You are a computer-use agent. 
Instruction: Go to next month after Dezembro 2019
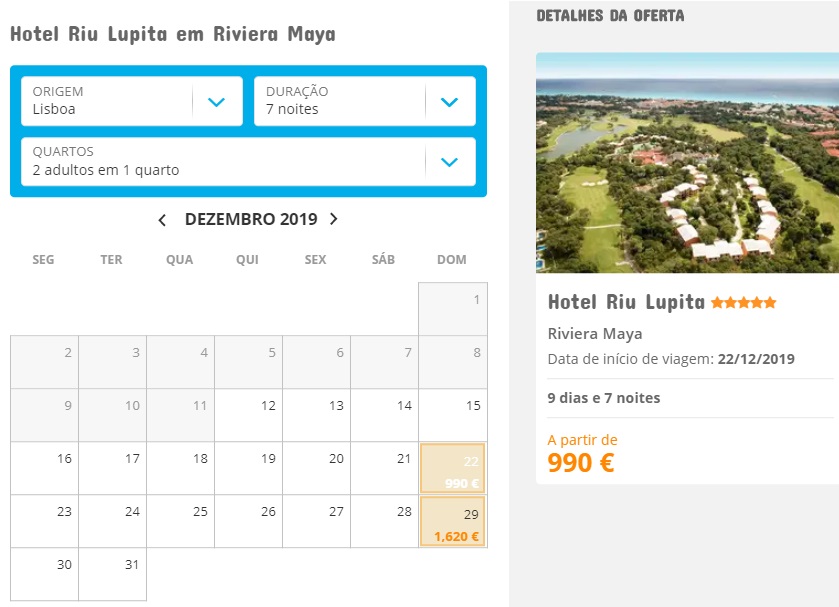334,220
